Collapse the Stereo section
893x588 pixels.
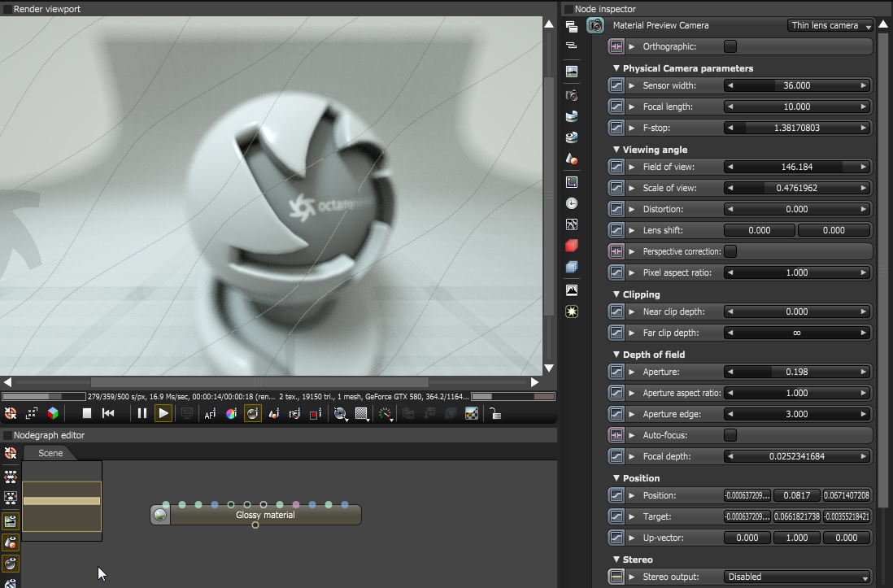pos(616,560)
